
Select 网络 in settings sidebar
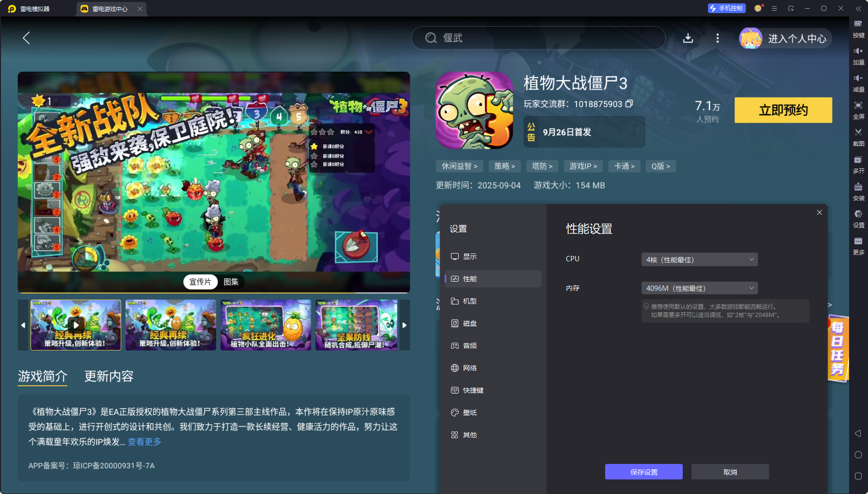coord(493,368)
